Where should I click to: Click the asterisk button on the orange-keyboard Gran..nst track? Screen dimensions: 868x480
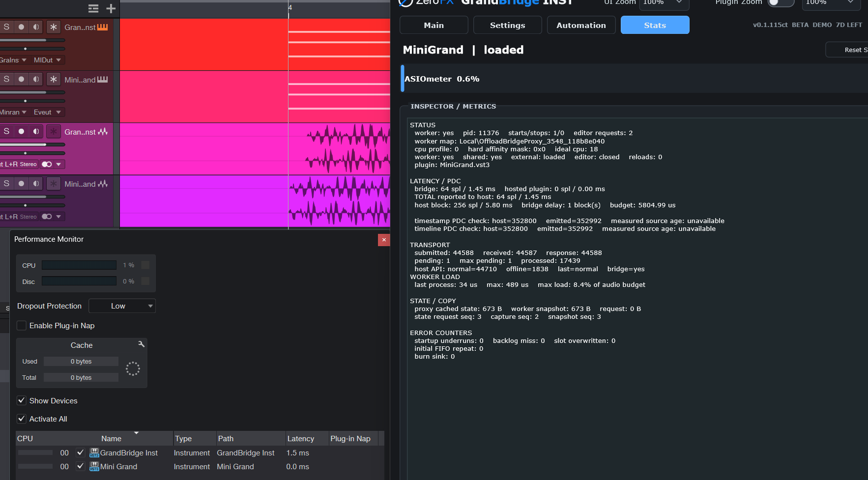(54, 27)
